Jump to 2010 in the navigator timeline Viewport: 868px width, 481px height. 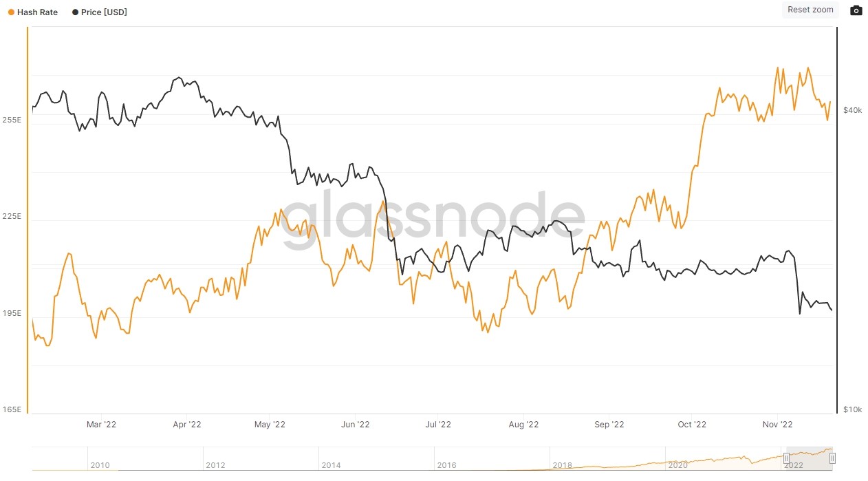[x=100, y=466]
